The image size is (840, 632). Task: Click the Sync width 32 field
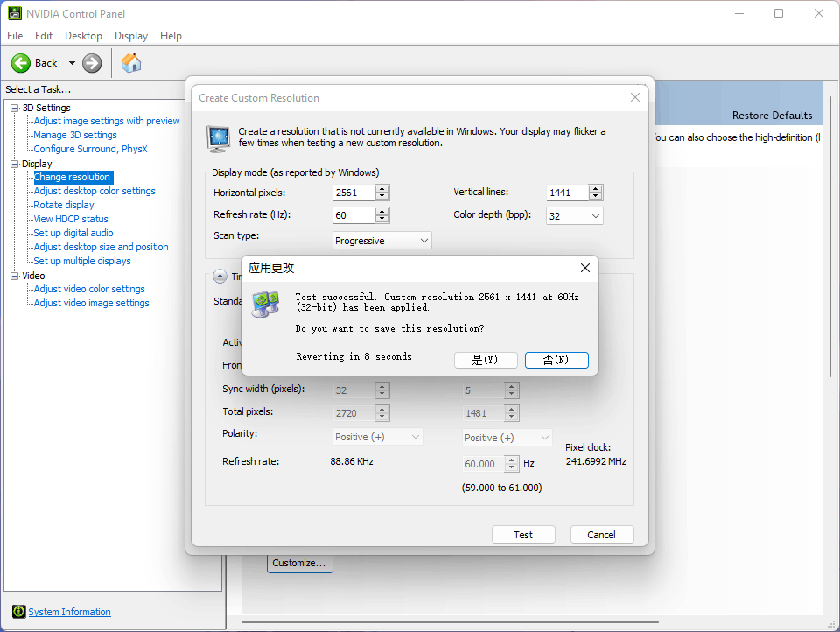coord(353,390)
